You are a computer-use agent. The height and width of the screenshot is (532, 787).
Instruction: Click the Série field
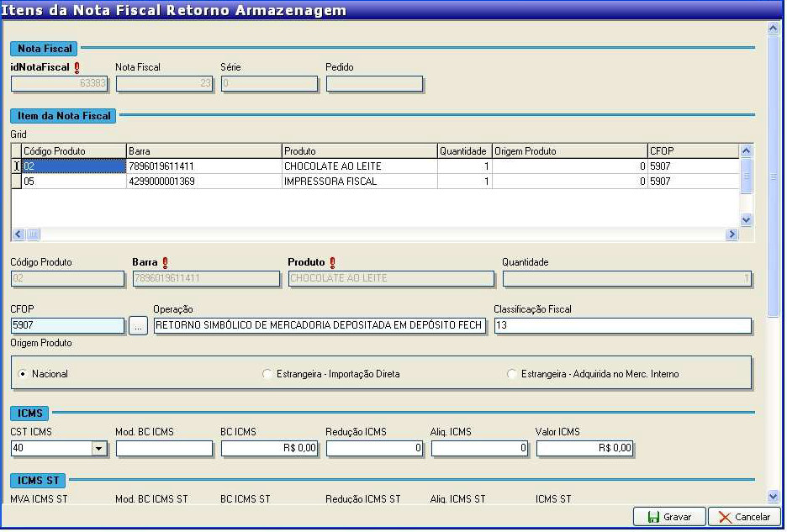(x=270, y=84)
